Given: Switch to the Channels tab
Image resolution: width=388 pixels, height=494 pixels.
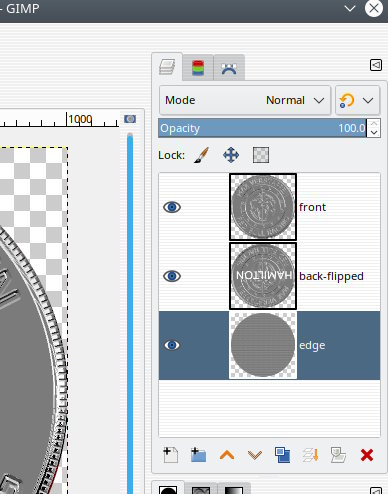Looking at the screenshot, I should click(198, 68).
